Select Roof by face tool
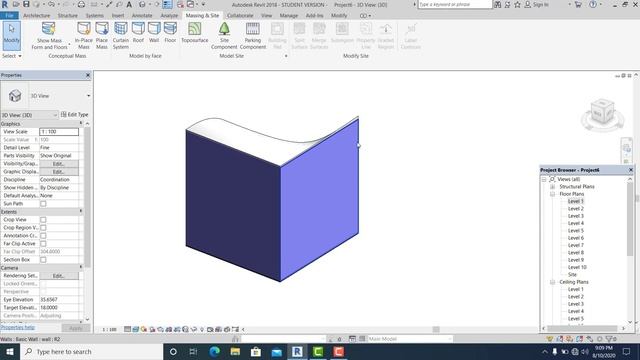The width and height of the screenshot is (640, 360). pyautogui.click(x=138, y=33)
